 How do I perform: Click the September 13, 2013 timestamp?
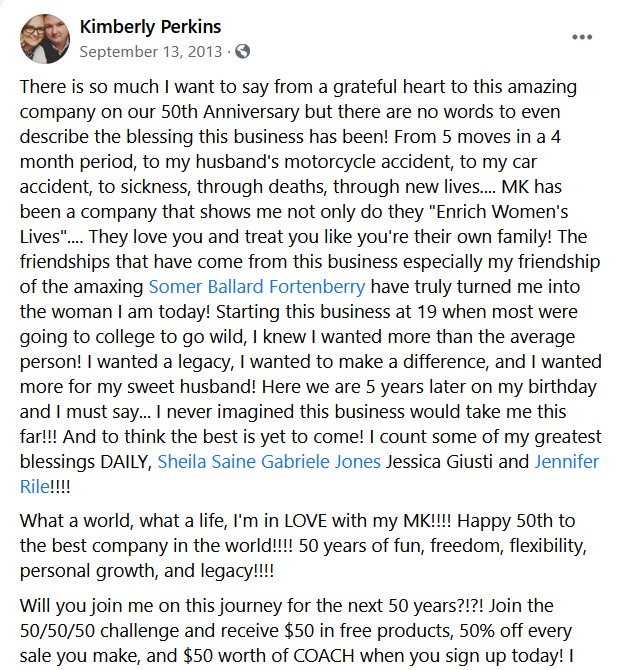[x=151, y=51]
